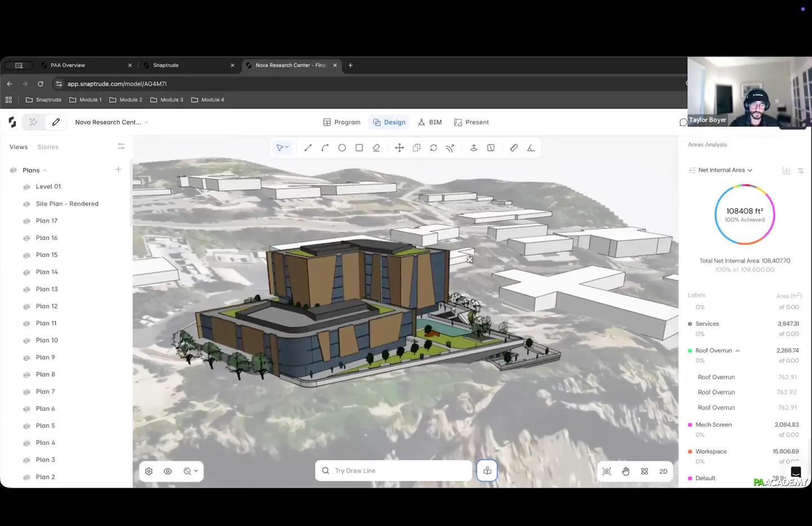Select the Angle measure tool

[x=531, y=148]
